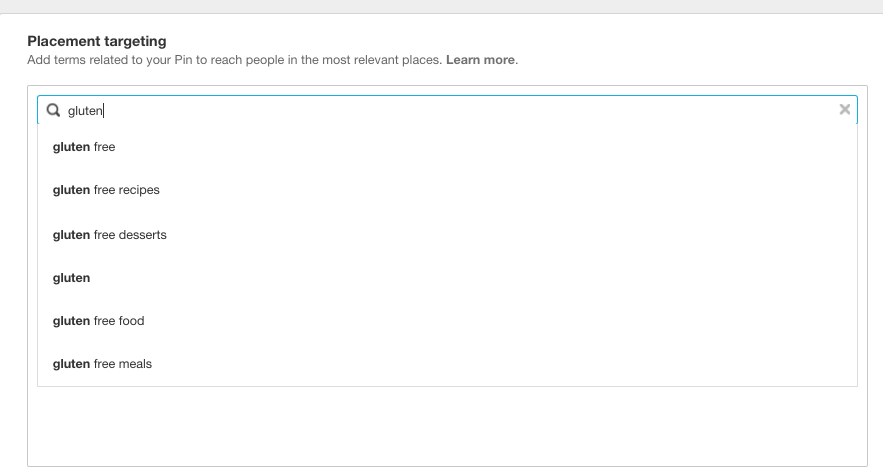
Task: Click the word "food" in the fifth suggestion
Action: click(132, 321)
